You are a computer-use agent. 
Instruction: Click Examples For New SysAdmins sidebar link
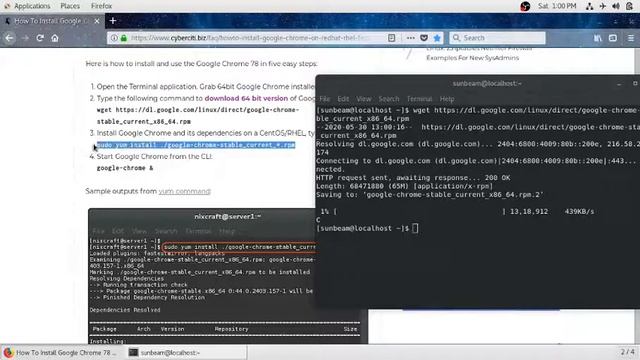coord(473,58)
